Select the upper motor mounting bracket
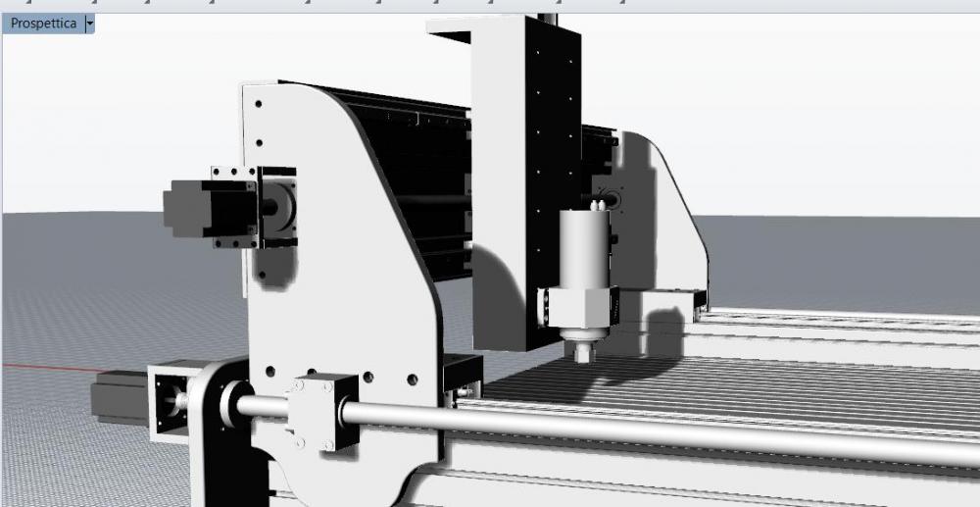 (274, 208)
